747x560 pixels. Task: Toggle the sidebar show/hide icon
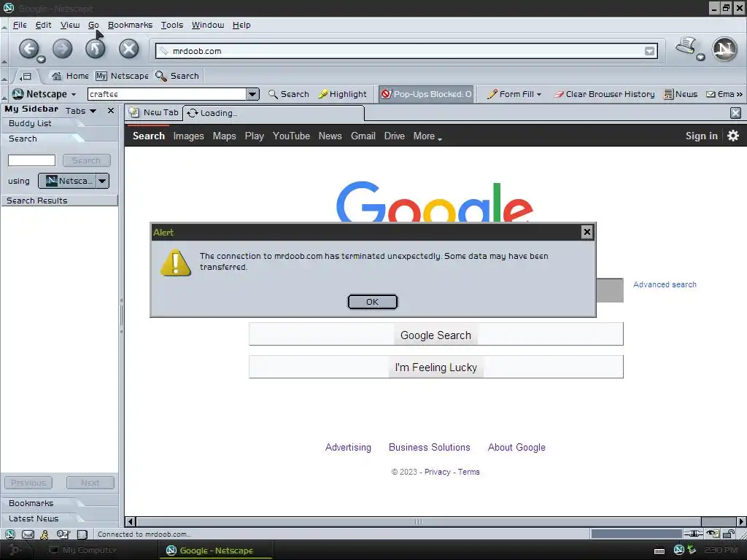(x=26, y=76)
